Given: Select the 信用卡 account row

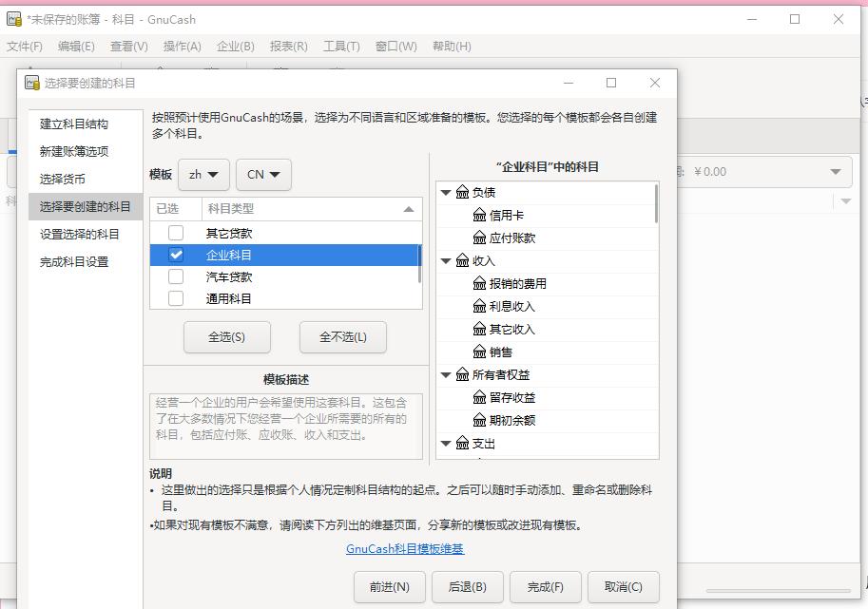Looking at the screenshot, I should tap(547, 215).
